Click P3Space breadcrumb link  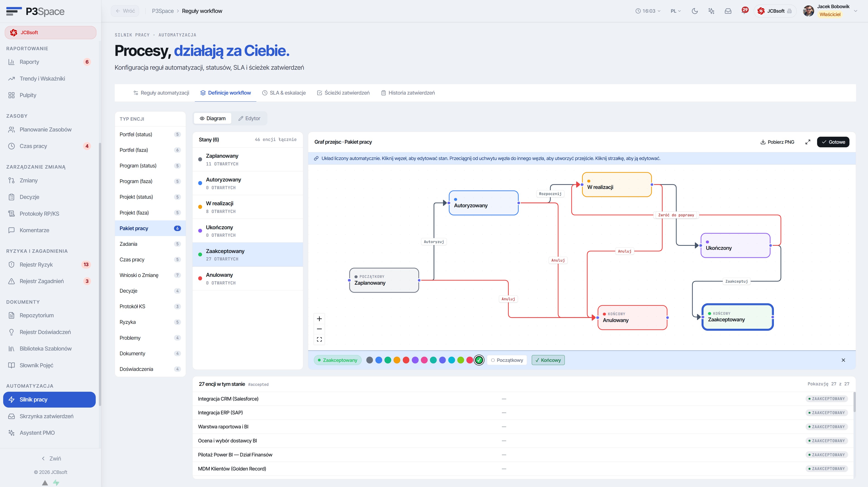tap(163, 11)
